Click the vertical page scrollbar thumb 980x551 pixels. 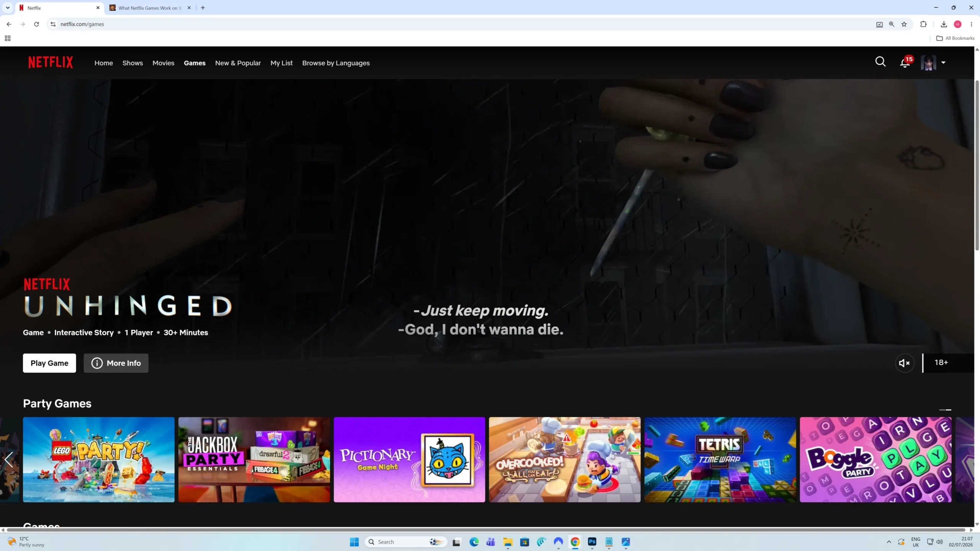pos(977,165)
